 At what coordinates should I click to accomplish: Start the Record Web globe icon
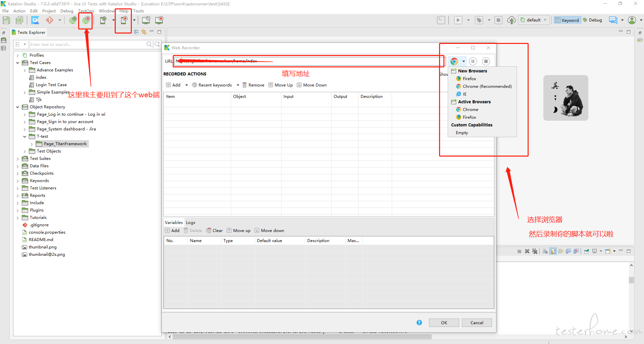[x=86, y=20]
